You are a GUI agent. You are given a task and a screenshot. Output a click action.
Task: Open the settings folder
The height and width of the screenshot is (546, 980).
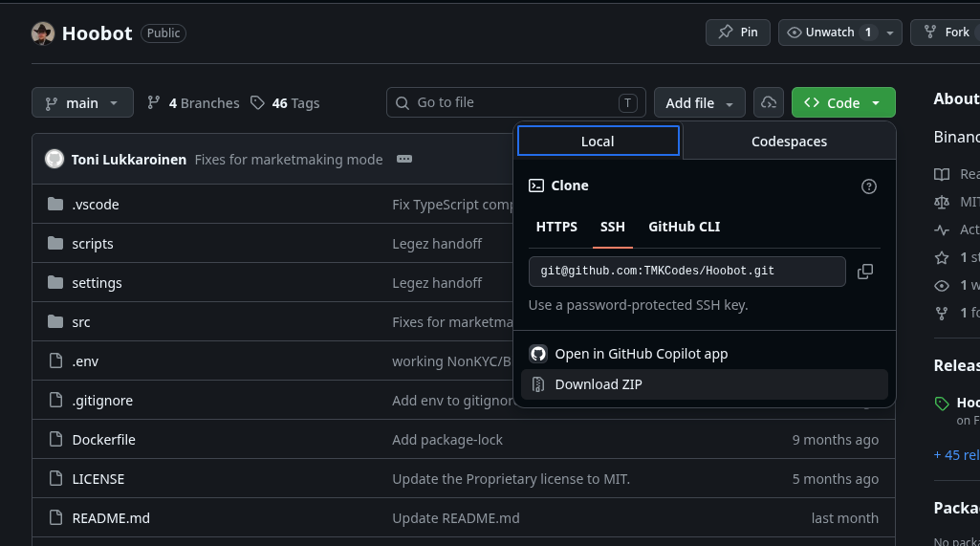[97, 283]
